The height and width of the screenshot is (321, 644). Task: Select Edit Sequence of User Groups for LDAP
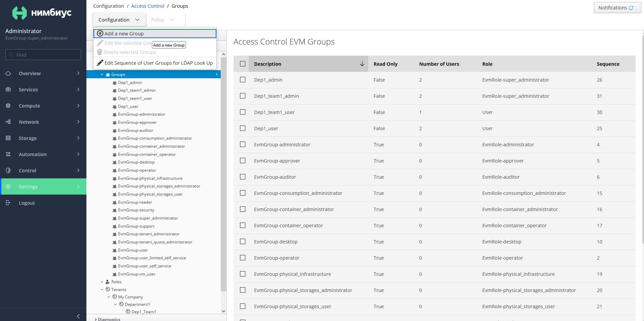point(155,63)
